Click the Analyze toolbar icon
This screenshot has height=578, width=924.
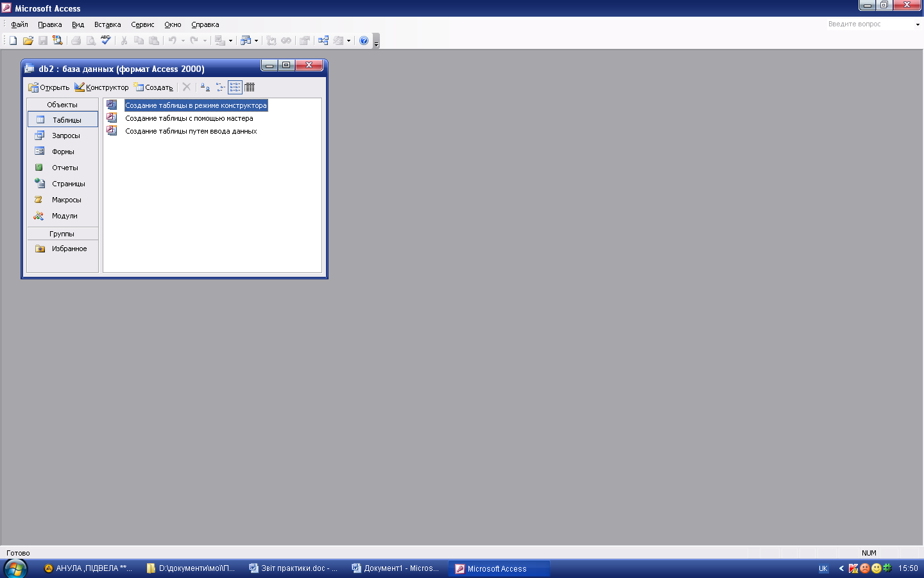click(245, 40)
